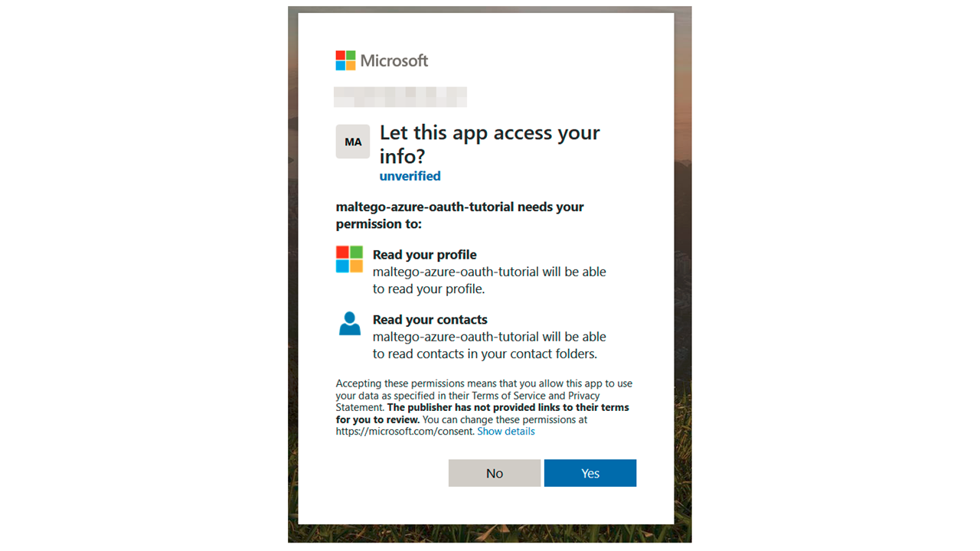Deny access with the No button
980x551 pixels.
coord(495,473)
